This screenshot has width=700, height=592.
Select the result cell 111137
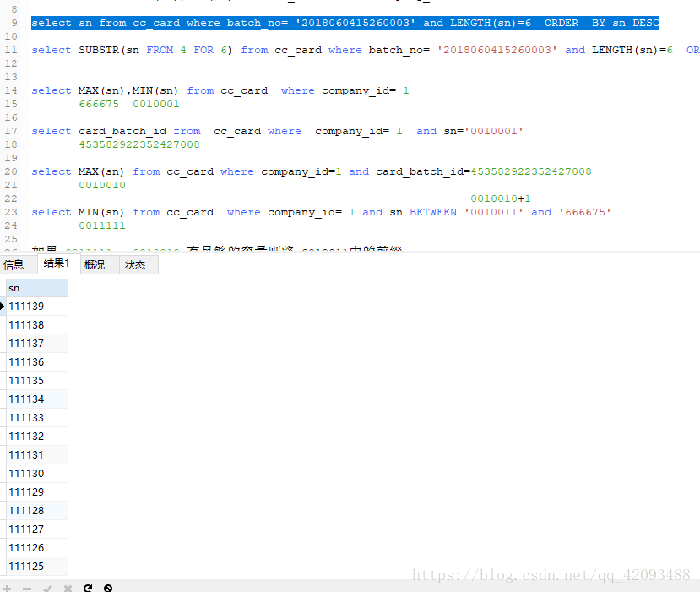click(x=37, y=344)
